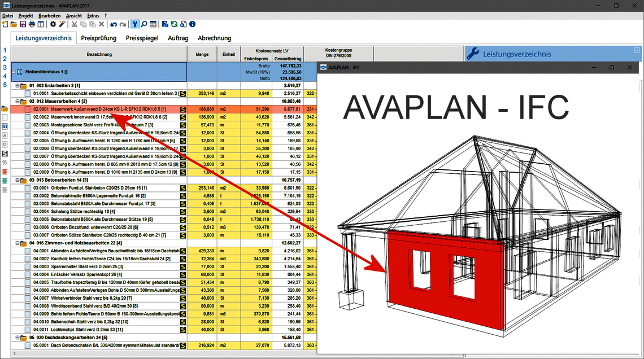
Task: Tick the square box of row 02.0003
Action: point(28,125)
